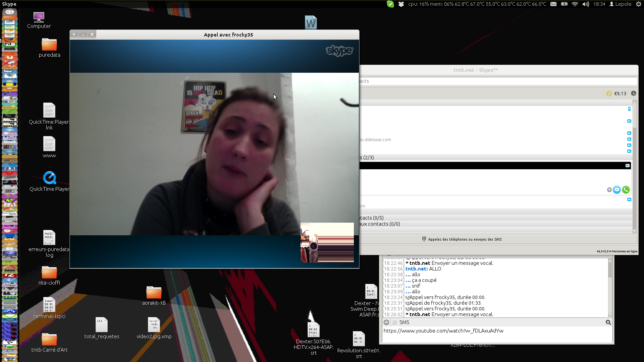This screenshot has width=644, height=362.
Task: Open Dropbox indicator in top panel
Action: [401, 4]
